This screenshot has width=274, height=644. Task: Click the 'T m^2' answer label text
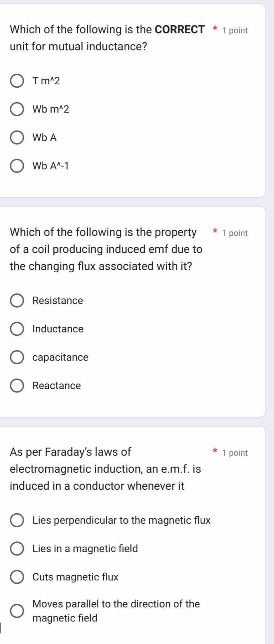coord(46,81)
